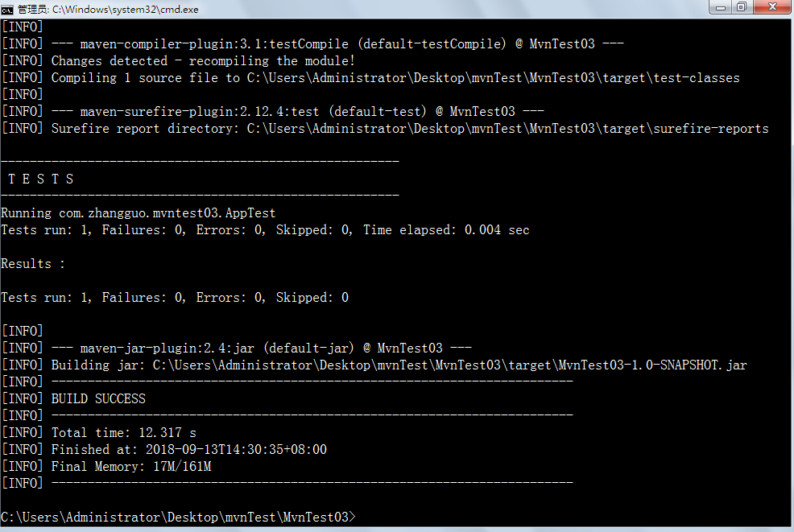
Task: Click the Results : line
Action: point(33,264)
